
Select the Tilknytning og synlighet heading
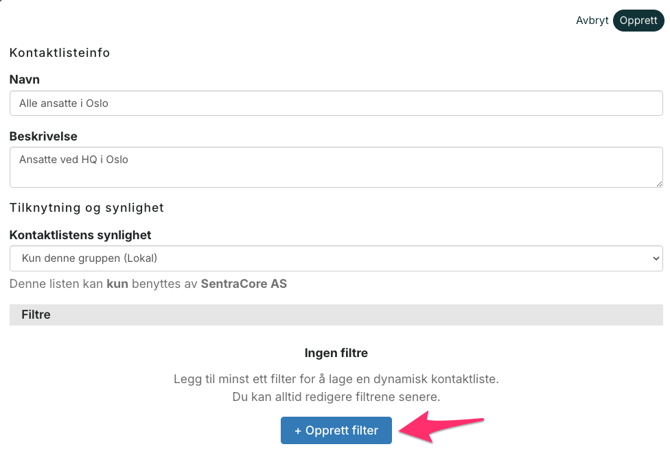pos(86,208)
